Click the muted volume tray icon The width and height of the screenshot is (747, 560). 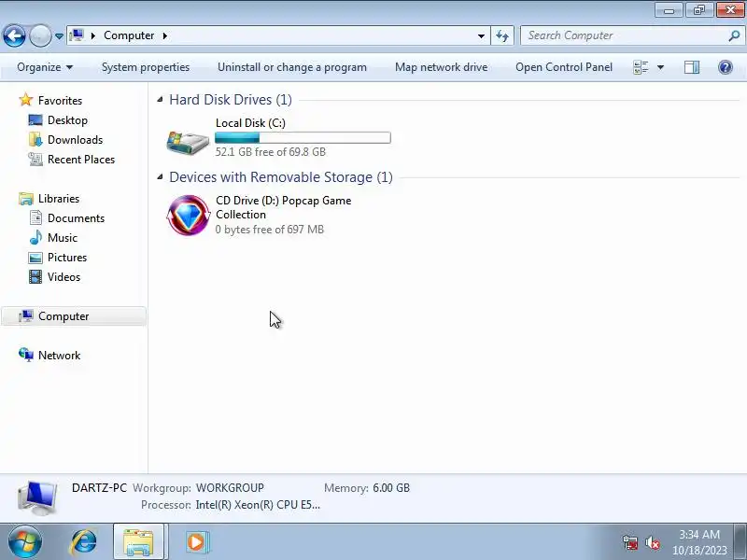point(652,542)
